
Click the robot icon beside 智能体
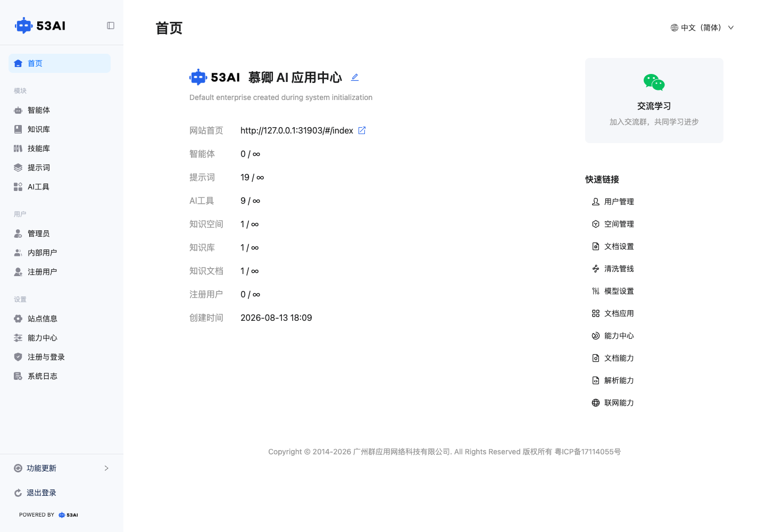point(18,110)
